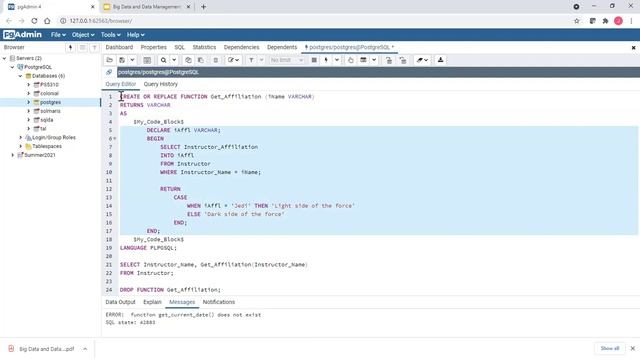Collapse the Databases (6) node
Viewport: 640px width, 360px height.
click(x=20, y=76)
